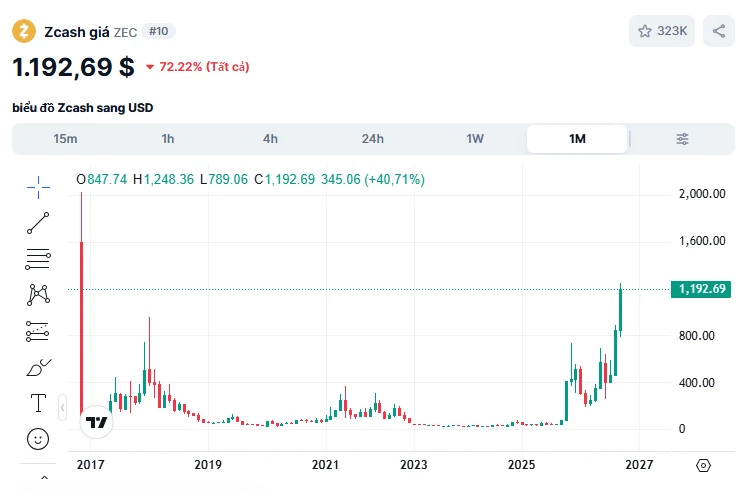Click the high value 1,248.36 in legend
Screen dimensions: 743x490
(169, 180)
